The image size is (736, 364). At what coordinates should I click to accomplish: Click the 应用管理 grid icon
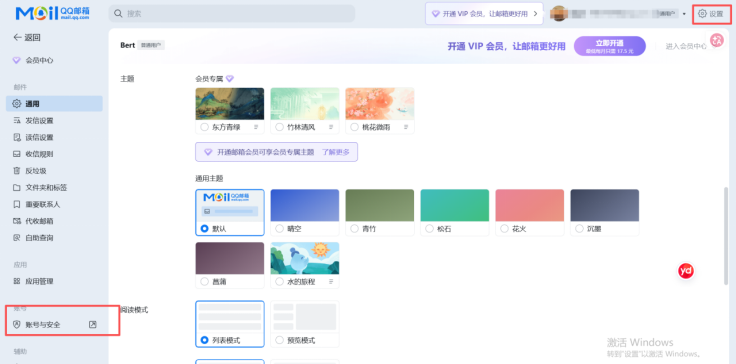tap(17, 281)
